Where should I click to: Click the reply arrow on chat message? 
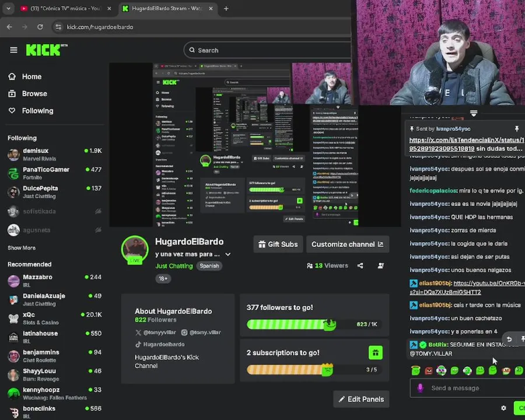click(x=509, y=339)
